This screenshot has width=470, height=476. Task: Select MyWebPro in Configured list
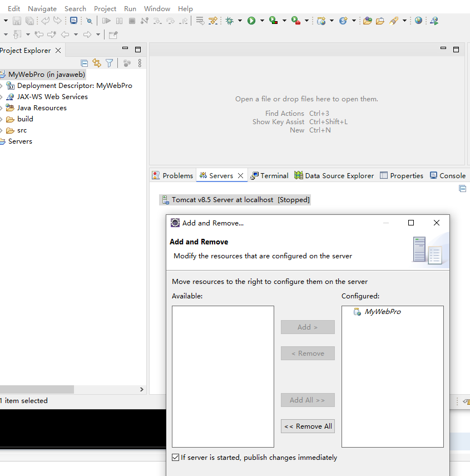pyautogui.click(x=377, y=311)
